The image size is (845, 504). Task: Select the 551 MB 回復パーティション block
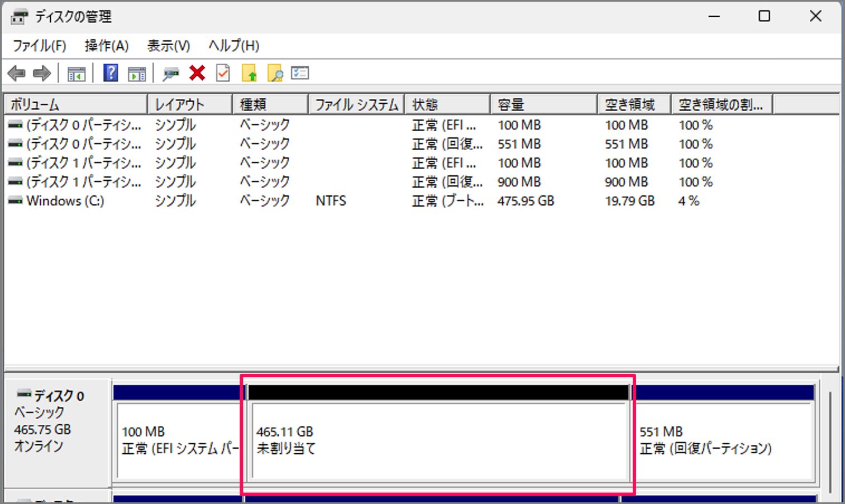coord(723,441)
